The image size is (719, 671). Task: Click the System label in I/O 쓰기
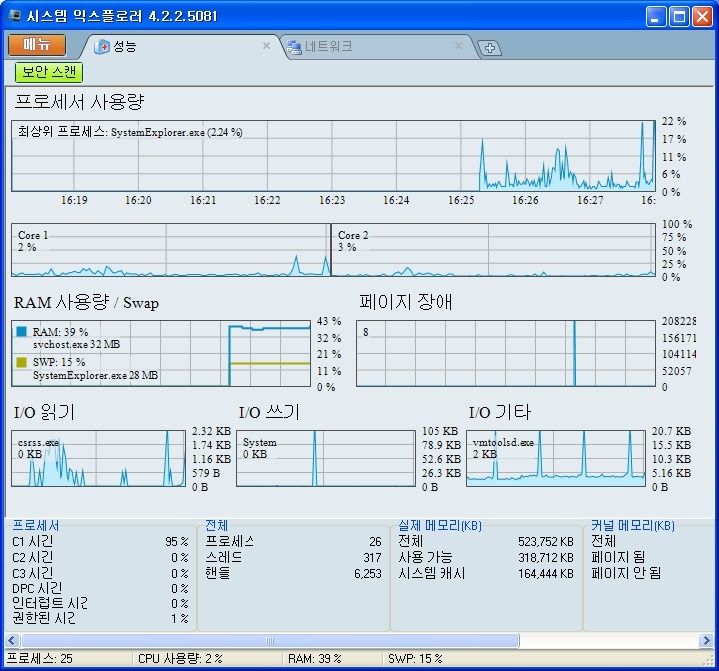point(260,443)
